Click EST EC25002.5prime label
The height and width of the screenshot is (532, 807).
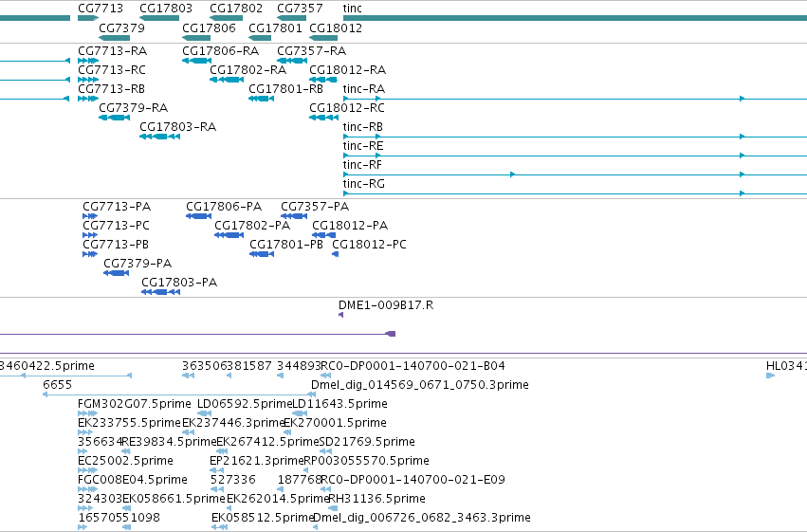[125, 461]
